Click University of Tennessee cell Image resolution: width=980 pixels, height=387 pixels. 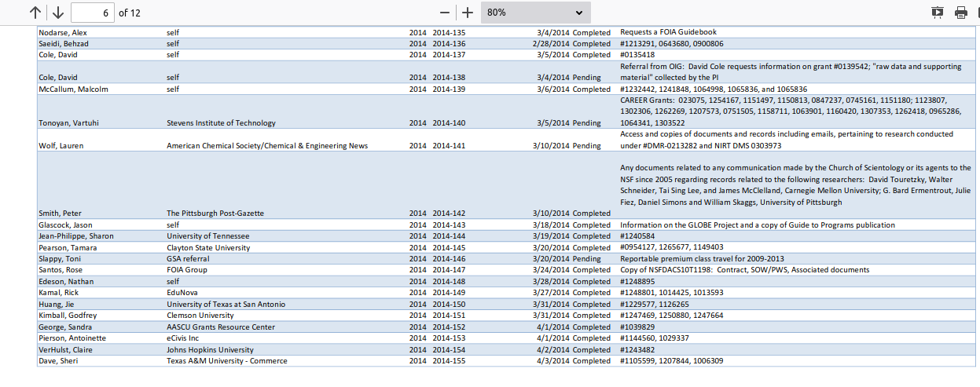point(207,236)
